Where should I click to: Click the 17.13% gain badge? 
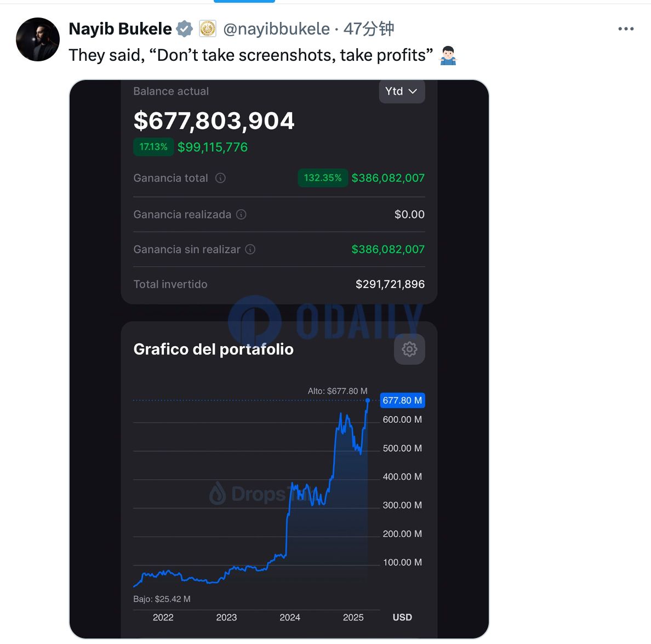153,147
